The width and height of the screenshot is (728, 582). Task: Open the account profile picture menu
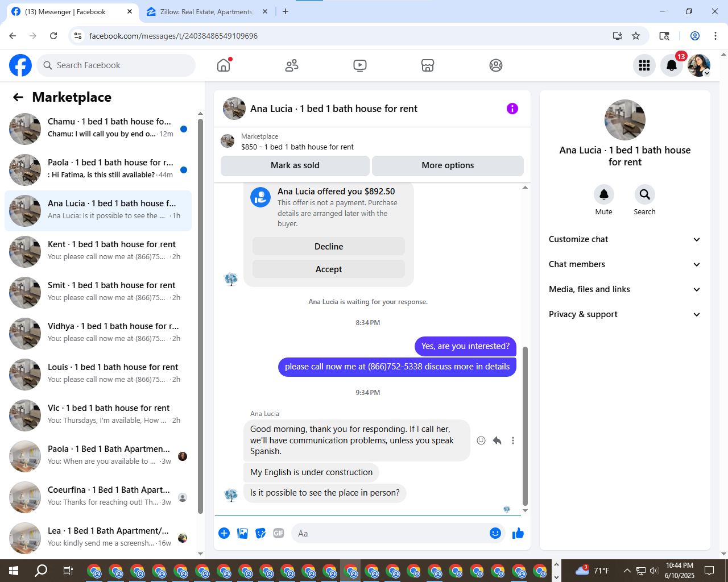pos(699,65)
